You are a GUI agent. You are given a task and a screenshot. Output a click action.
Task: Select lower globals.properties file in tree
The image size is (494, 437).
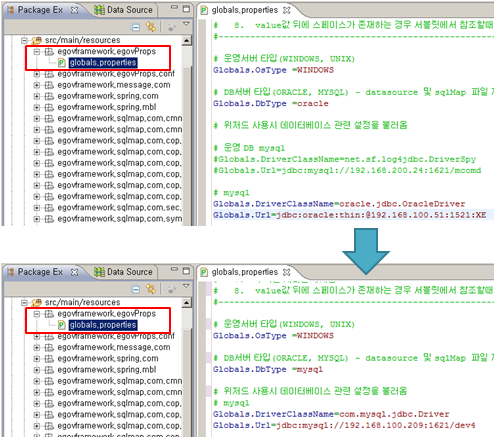pos(103,325)
